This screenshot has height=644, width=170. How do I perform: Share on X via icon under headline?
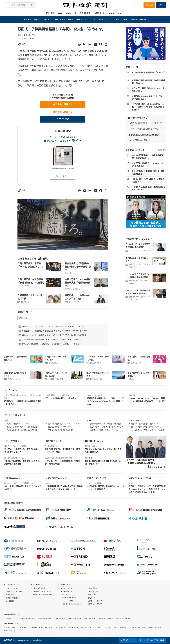pos(95,44)
